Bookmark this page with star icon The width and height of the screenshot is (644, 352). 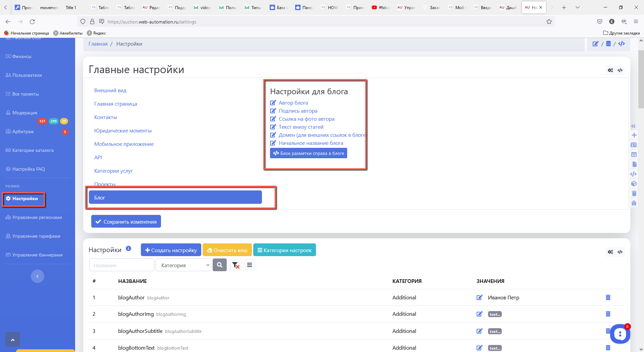point(549,22)
